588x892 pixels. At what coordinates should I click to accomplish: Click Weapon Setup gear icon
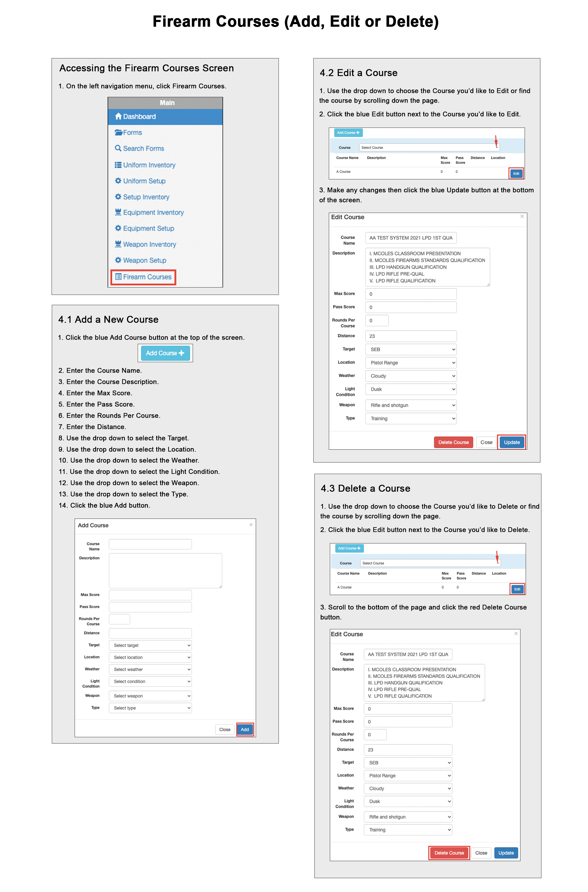click(x=118, y=260)
